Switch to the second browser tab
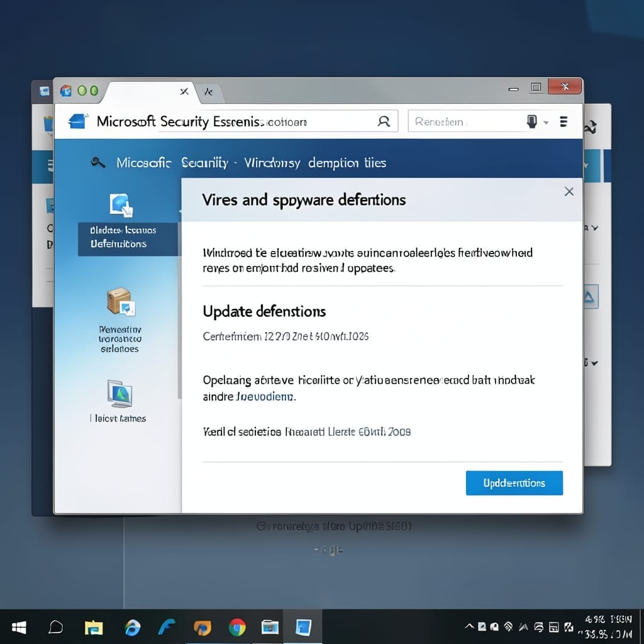The height and width of the screenshot is (644, 644). coord(209,92)
